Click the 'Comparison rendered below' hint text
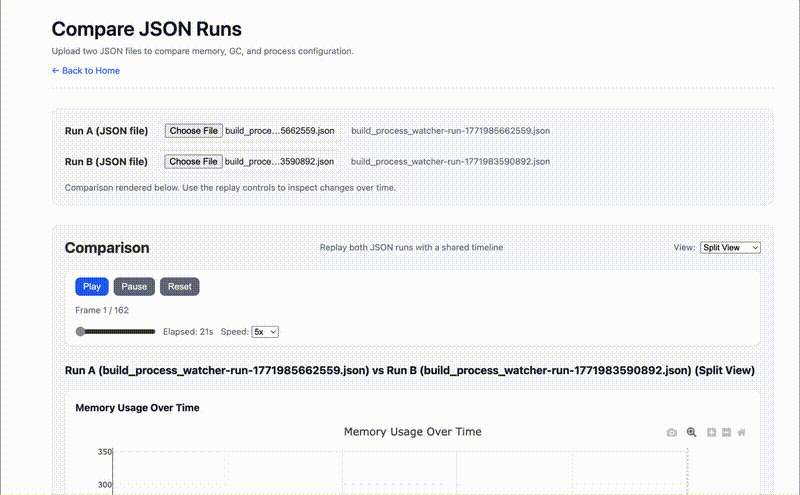The width and height of the screenshot is (800, 495). 230,188
